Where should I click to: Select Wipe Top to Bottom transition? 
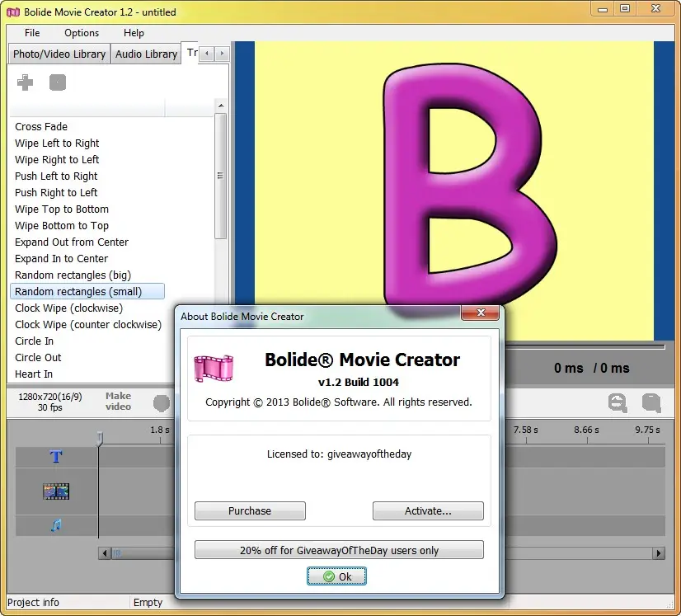click(62, 209)
